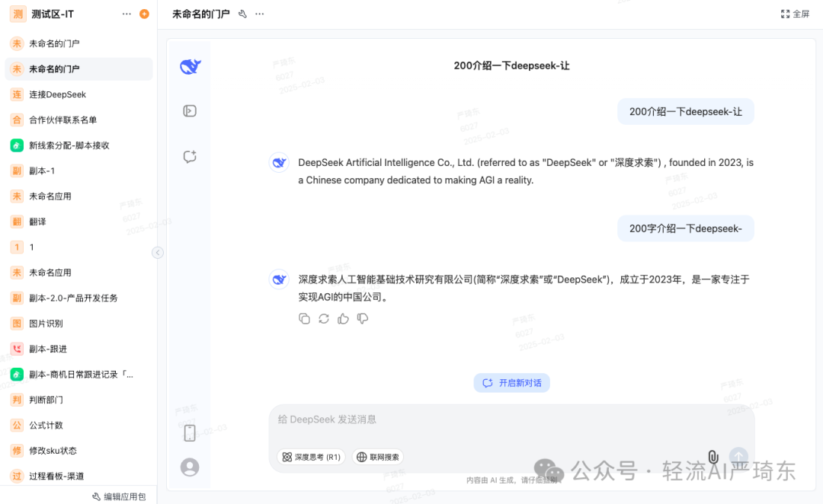Click 编辑应用包 at the sidebar bottom
Viewport: 823px width, 504px height.
tap(119, 496)
